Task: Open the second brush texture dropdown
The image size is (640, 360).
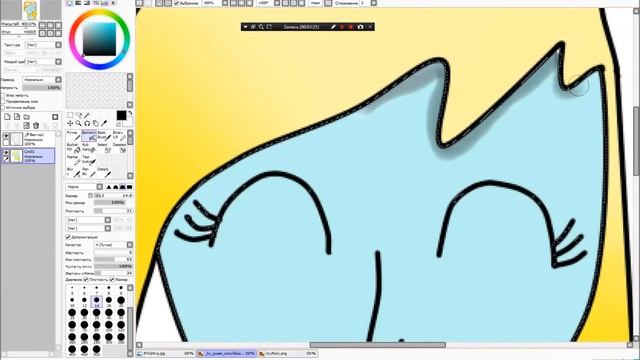Action: point(88,228)
